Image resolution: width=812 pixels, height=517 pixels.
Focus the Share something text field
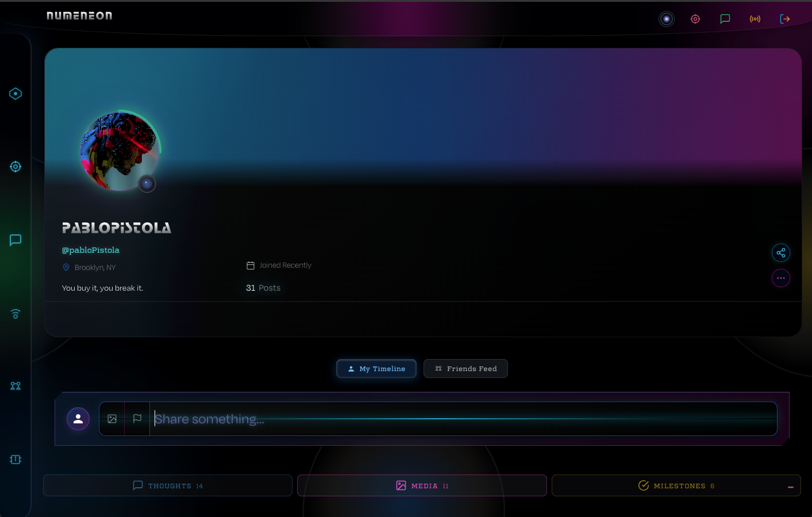tap(460, 419)
